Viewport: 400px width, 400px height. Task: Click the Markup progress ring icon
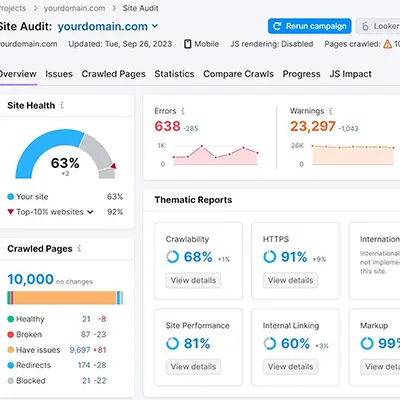click(x=367, y=343)
